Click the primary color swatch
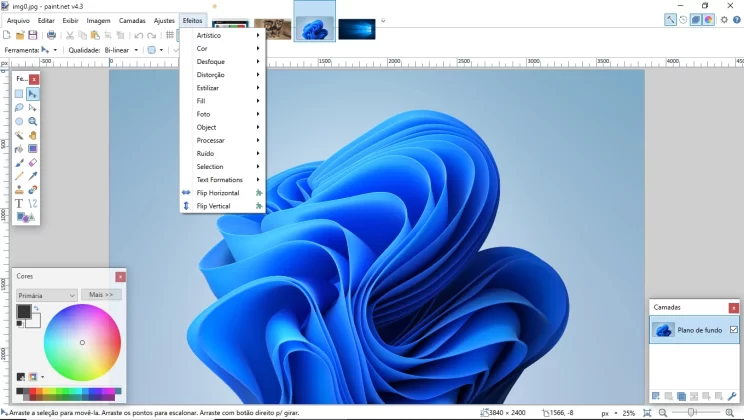Viewport: 744px width, 420px height. [24, 311]
